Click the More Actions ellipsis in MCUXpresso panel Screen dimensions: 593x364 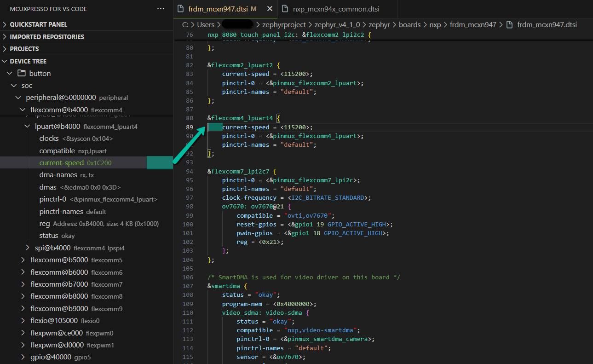point(160,8)
